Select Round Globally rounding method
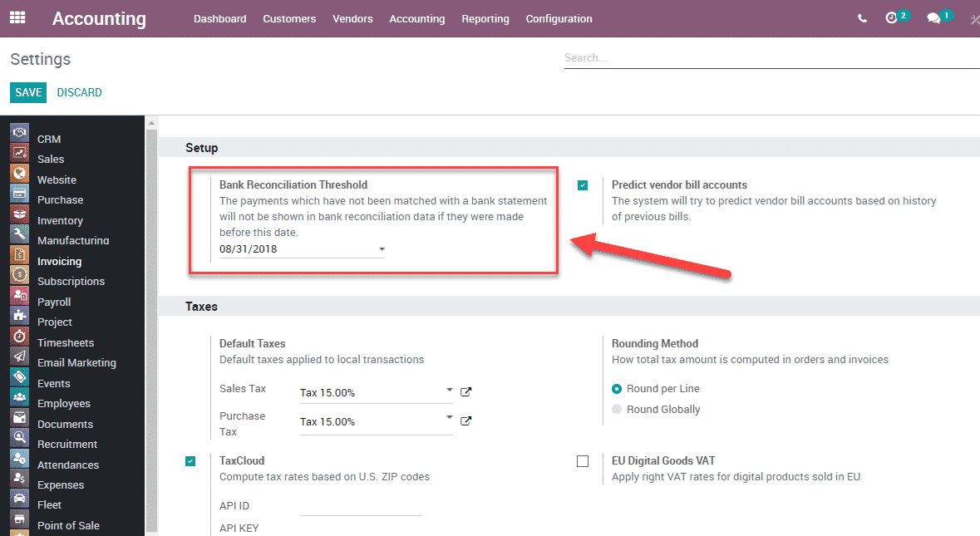 click(617, 409)
